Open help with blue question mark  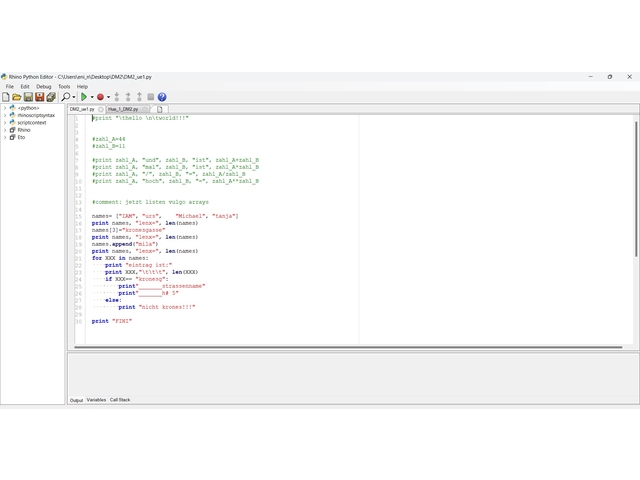pos(162,97)
